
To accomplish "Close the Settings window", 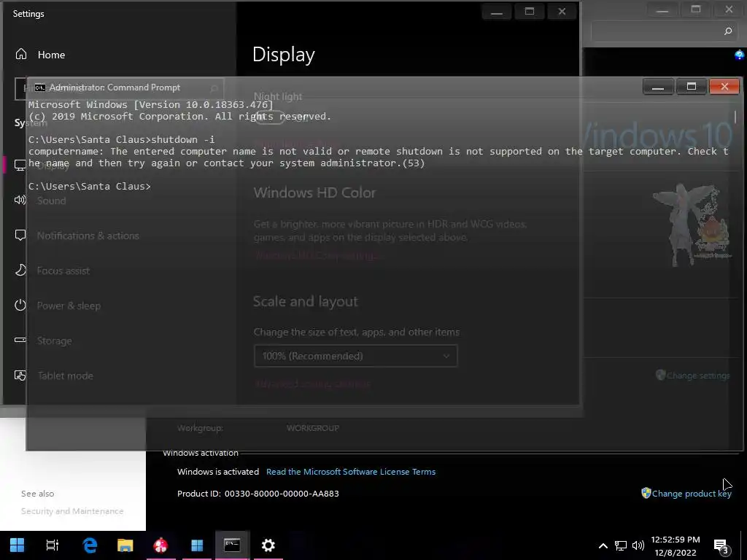I will click(562, 12).
